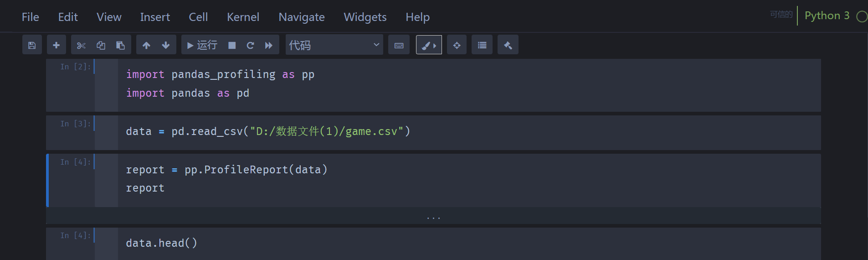Paste cells using the clipboard icon
868x260 pixels.
click(120, 45)
